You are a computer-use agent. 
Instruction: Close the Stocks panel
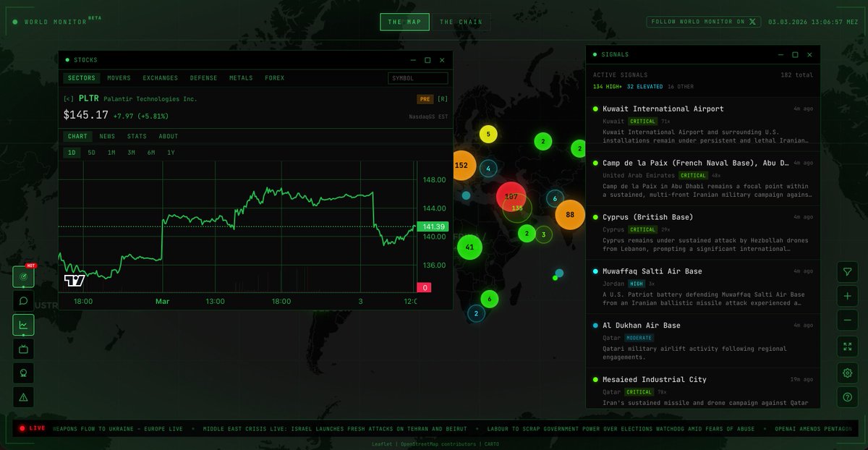pos(442,60)
